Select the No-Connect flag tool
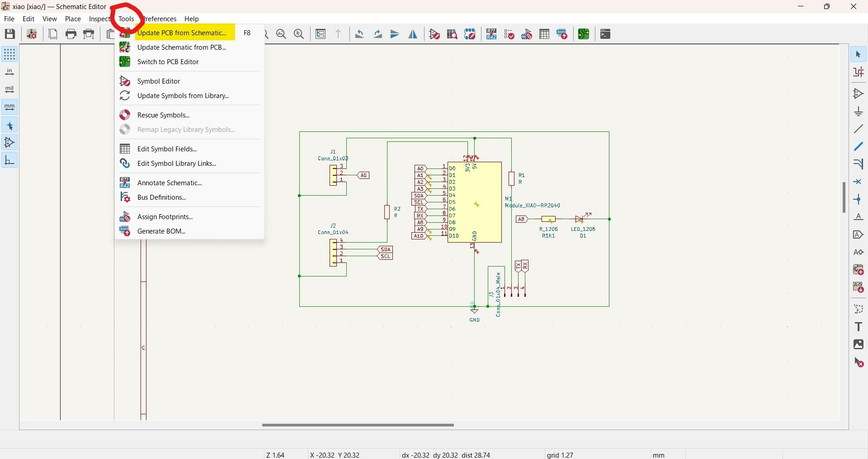This screenshot has width=868, height=459. click(859, 182)
